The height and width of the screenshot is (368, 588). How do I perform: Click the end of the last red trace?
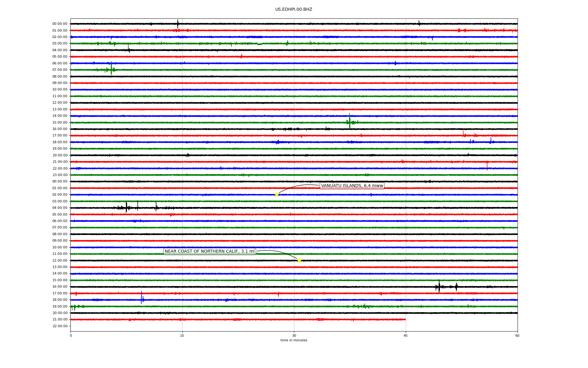(405, 320)
